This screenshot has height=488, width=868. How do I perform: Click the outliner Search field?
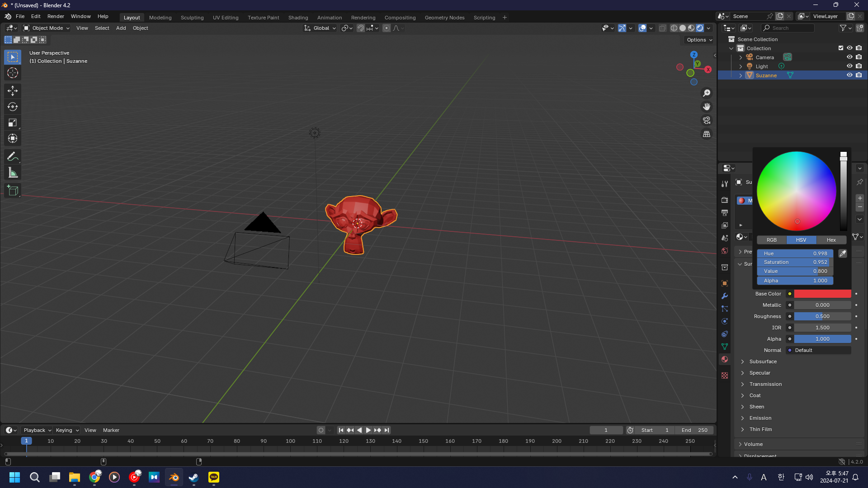point(788,28)
